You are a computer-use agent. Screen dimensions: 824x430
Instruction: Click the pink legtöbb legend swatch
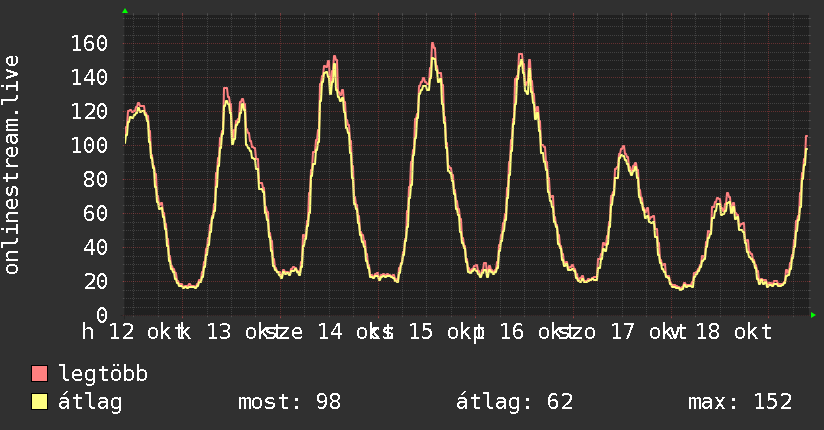39,373
